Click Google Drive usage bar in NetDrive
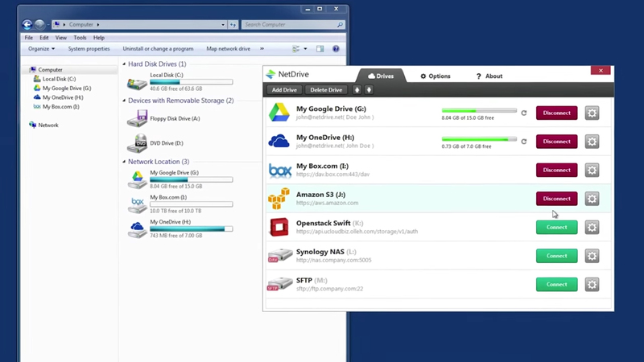Image resolution: width=644 pixels, height=362 pixels. pyautogui.click(x=479, y=110)
